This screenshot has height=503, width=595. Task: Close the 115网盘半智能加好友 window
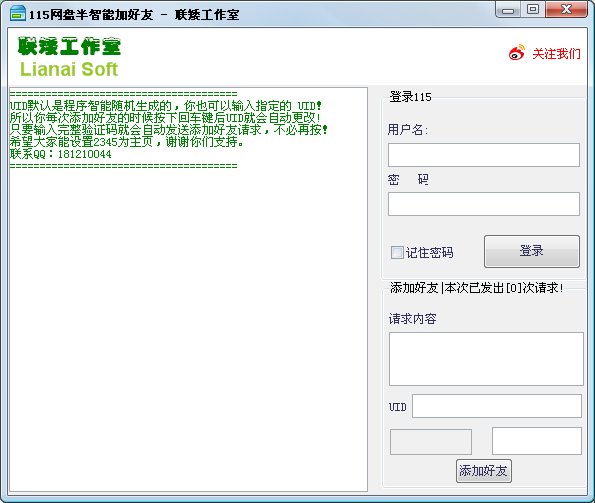click(566, 9)
